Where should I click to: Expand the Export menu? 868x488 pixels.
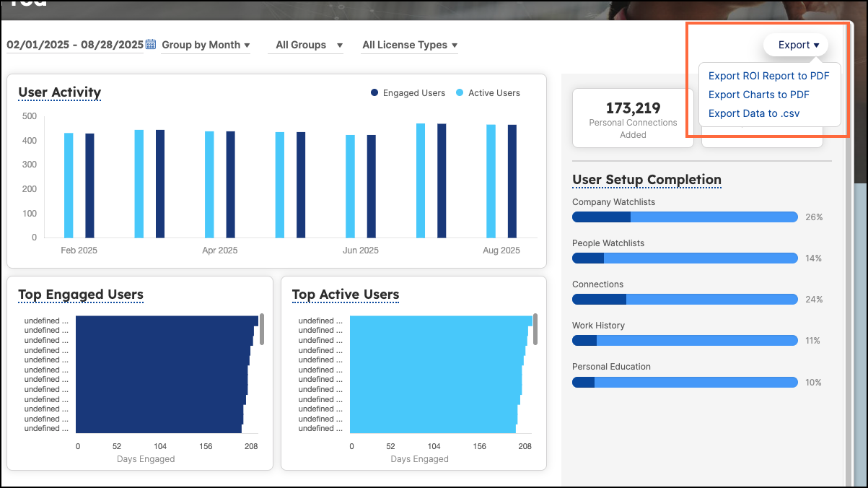click(796, 44)
